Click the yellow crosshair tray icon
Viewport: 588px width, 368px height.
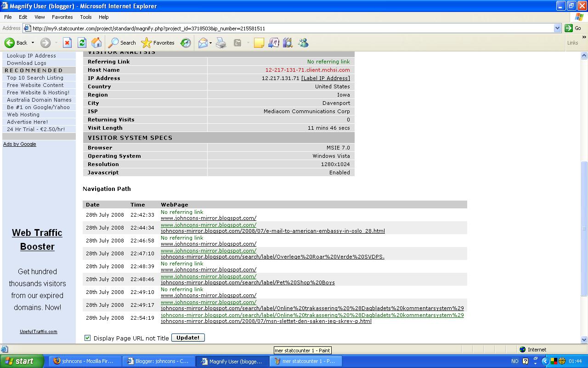(x=561, y=361)
